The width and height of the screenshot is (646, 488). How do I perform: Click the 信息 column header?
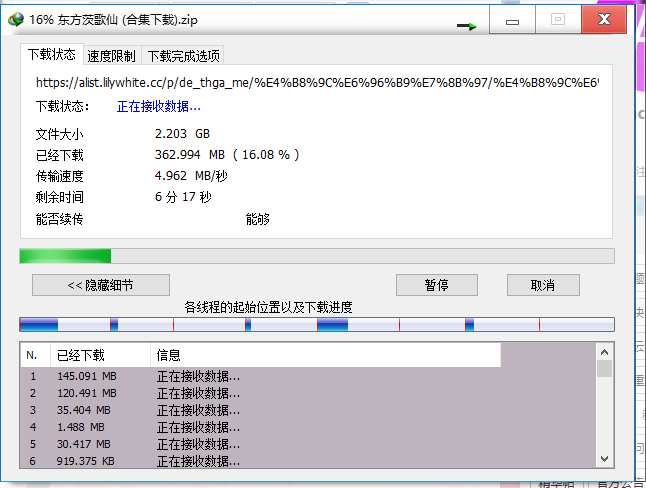[x=326, y=355]
